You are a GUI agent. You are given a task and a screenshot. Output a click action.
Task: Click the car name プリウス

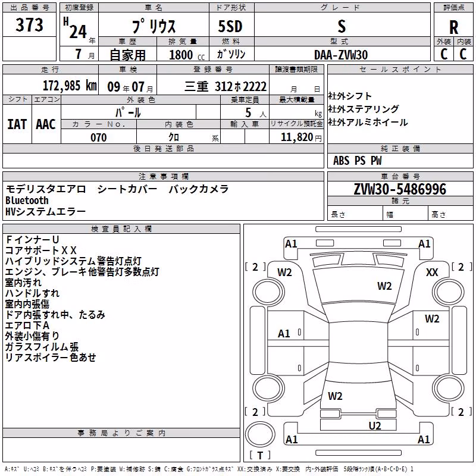[x=154, y=26]
